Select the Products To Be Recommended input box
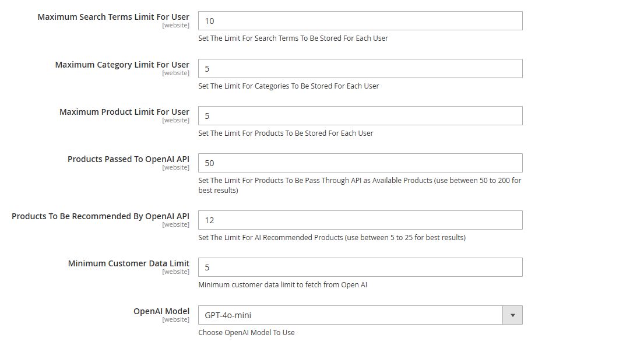The image size is (644, 345). (x=360, y=220)
